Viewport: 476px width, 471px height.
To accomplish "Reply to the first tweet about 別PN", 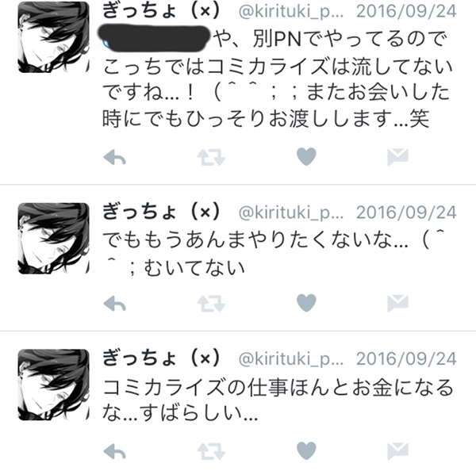I will point(114,157).
